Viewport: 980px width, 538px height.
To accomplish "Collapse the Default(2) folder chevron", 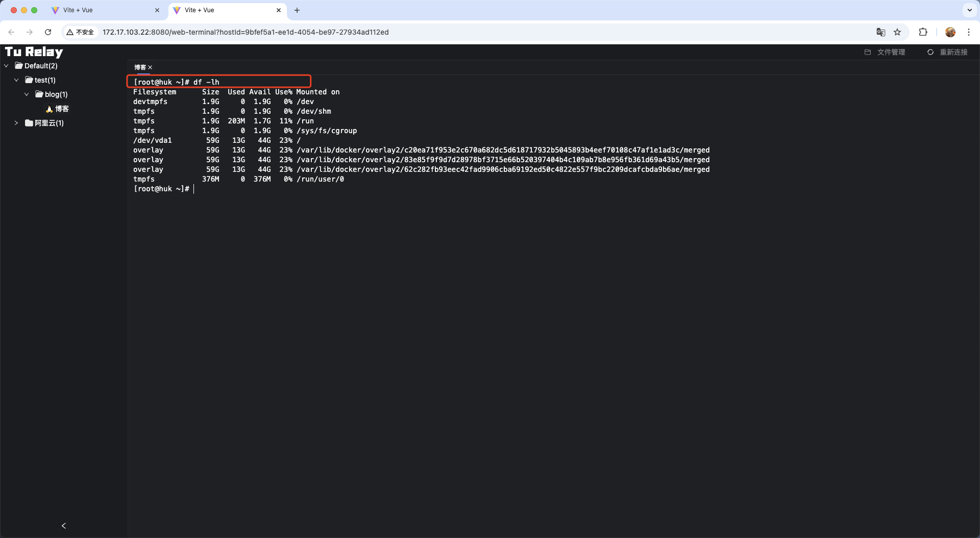I will (7, 66).
